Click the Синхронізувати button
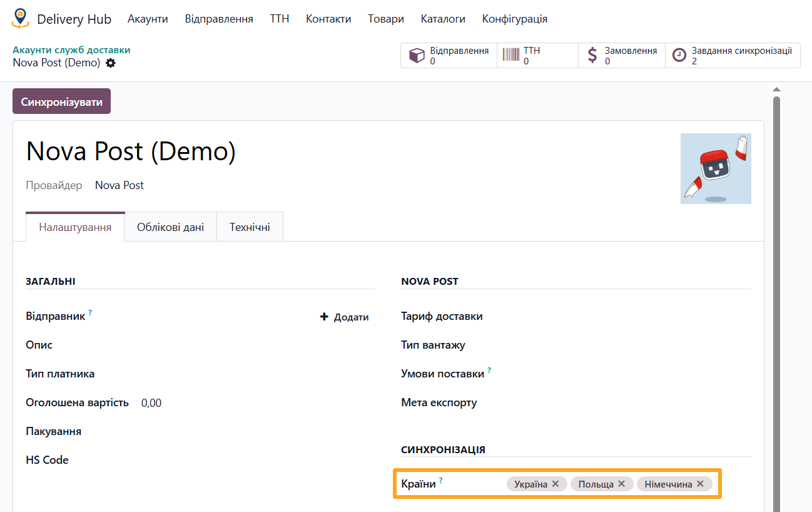Viewport: 812px width, 512px height. click(x=61, y=101)
